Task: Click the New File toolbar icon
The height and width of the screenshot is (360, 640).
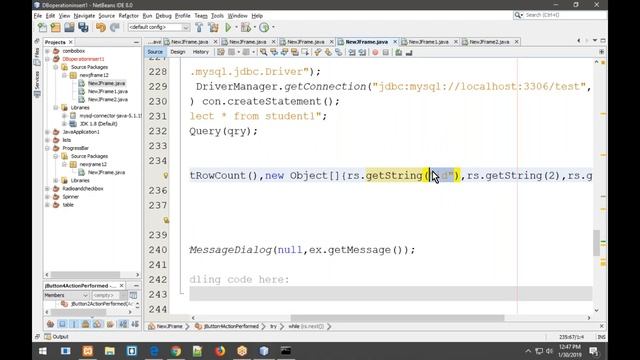Action: pyautogui.click(x=42, y=27)
